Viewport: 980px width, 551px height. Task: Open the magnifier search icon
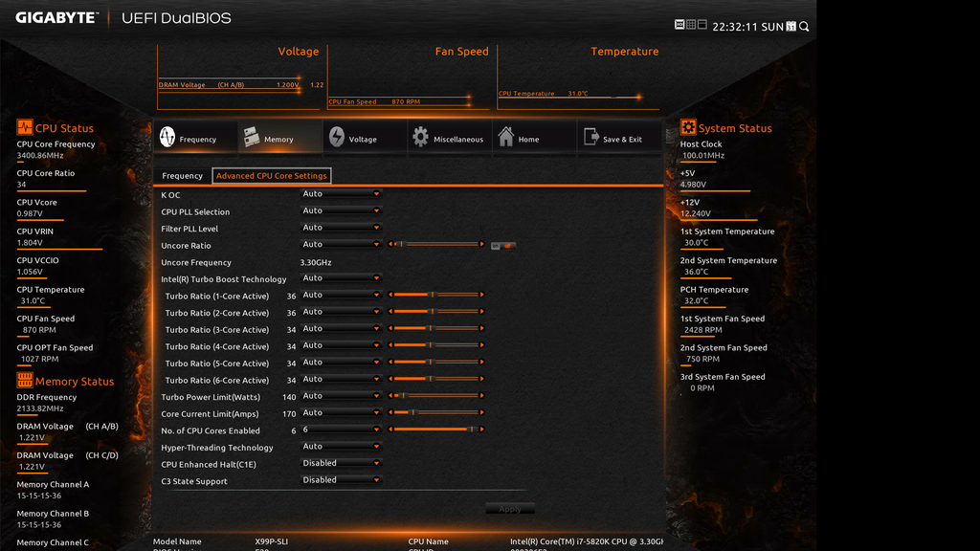804,26
